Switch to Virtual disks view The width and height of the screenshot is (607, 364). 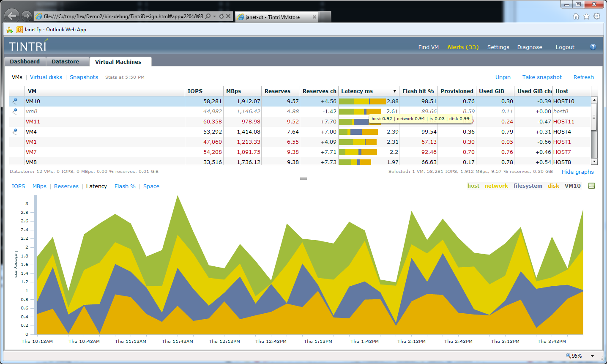click(x=46, y=77)
